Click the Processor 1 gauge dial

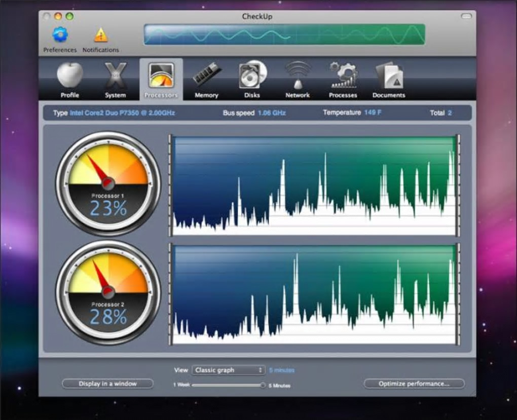(x=108, y=183)
